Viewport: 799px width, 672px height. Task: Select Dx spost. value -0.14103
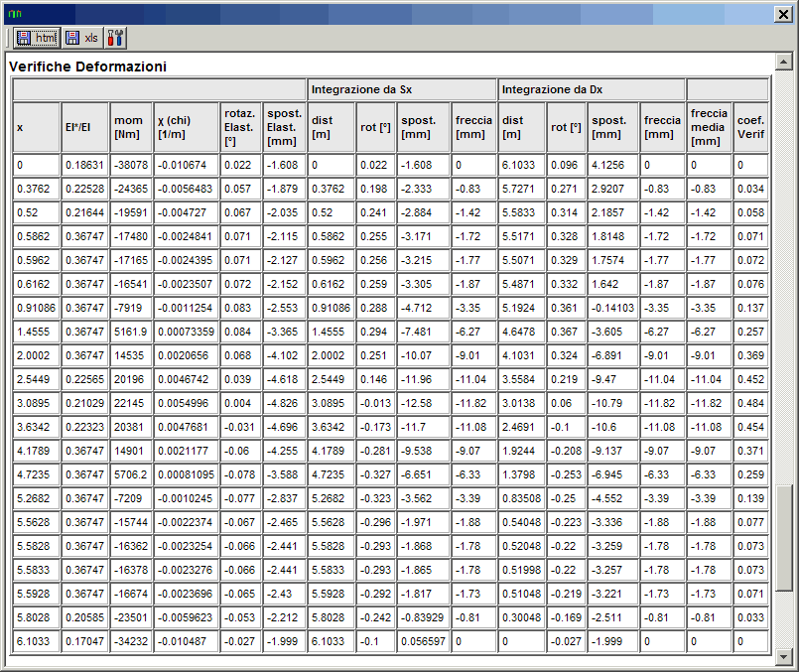pyautogui.click(x=613, y=309)
